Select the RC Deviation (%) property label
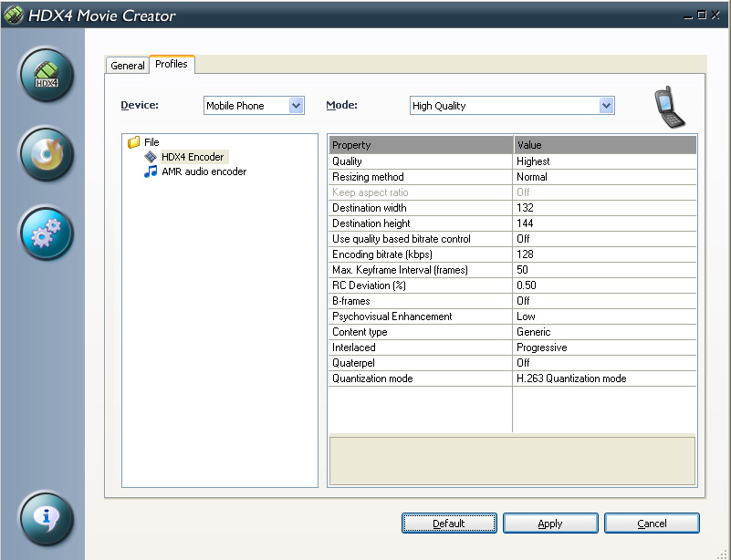Screen dimensions: 731x560 point(369,285)
